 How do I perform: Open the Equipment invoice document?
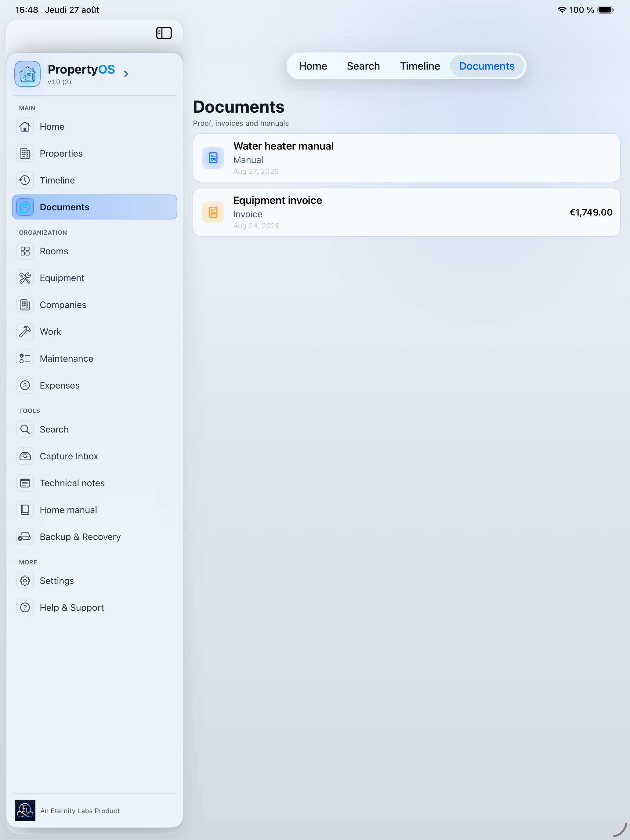coord(406,212)
